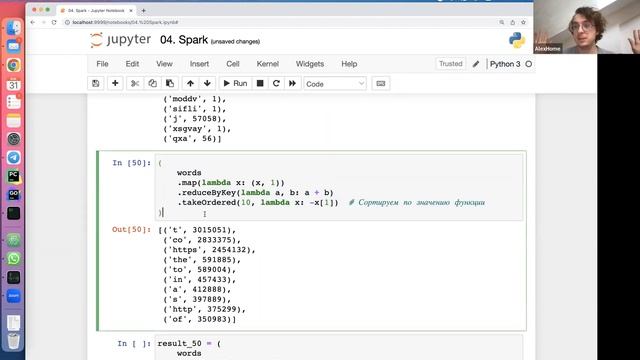Open the Widgets menu
Image resolution: width=640 pixels, height=360 pixels.
[310, 64]
